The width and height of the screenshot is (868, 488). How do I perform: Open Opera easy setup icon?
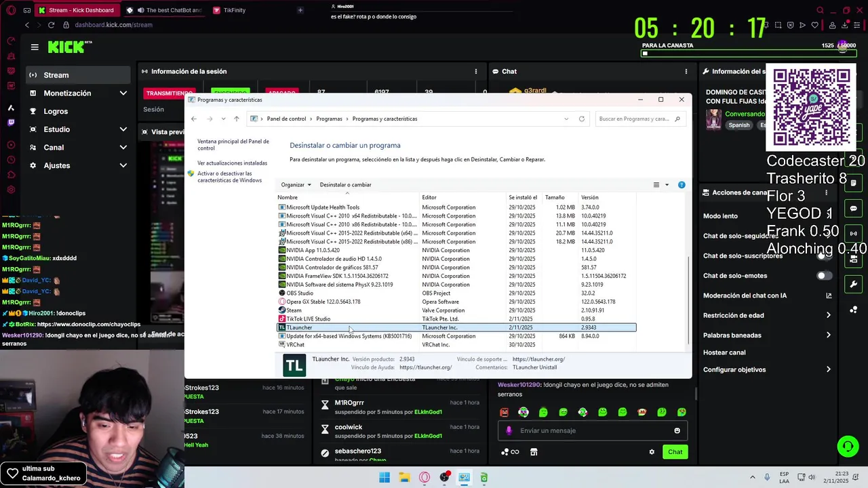point(856,25)
